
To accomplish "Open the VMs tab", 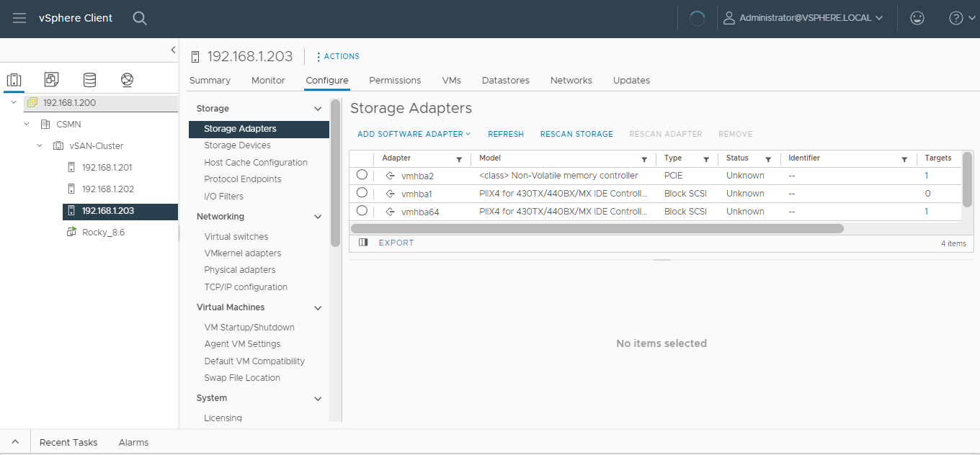I will click(452, 81).
